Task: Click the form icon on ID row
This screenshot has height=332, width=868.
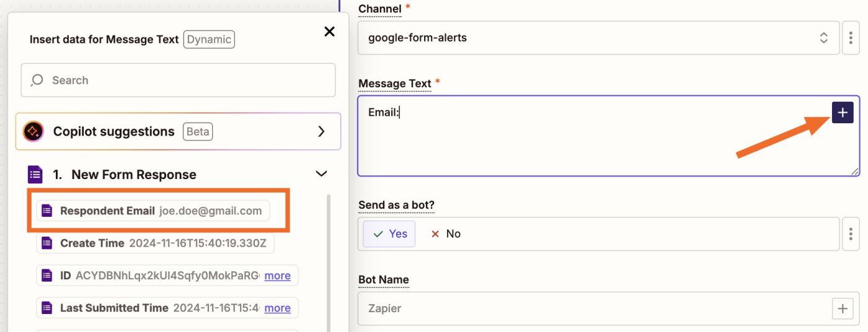Action: [46, 276]
